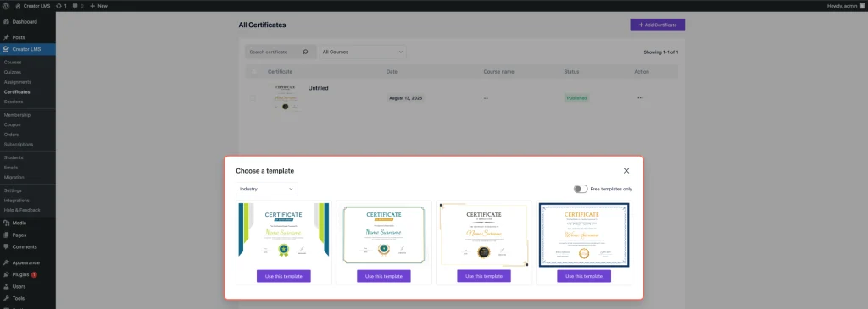
Task: Click the search magnifier icon
Action: click(x=305, y=52)
